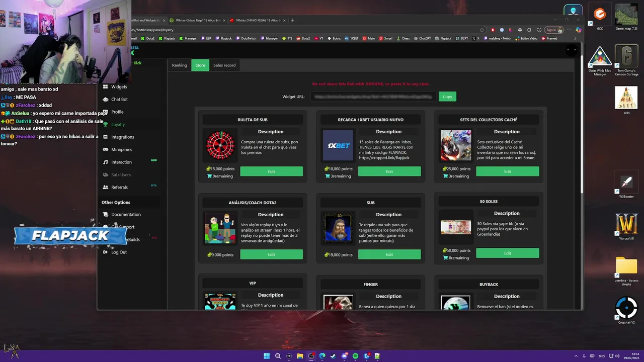The width and height of the screenshot is (644, 362).
Task: Go to Profile in the sidebar
Action: click(117, 112)
